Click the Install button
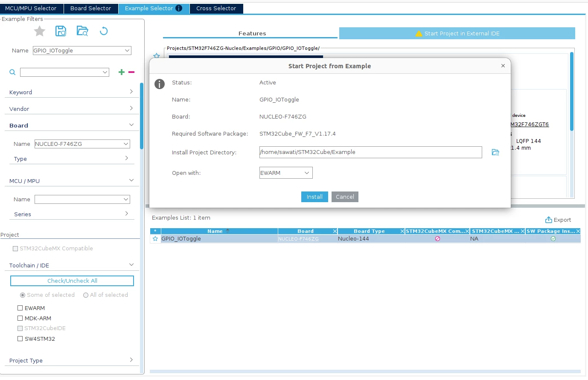 point(314,197)
